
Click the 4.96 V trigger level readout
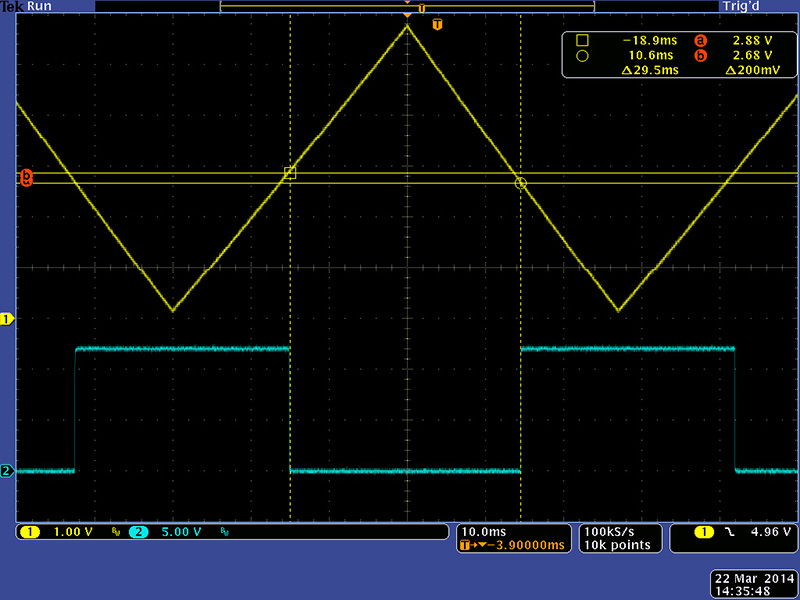(x=770, y=532)
